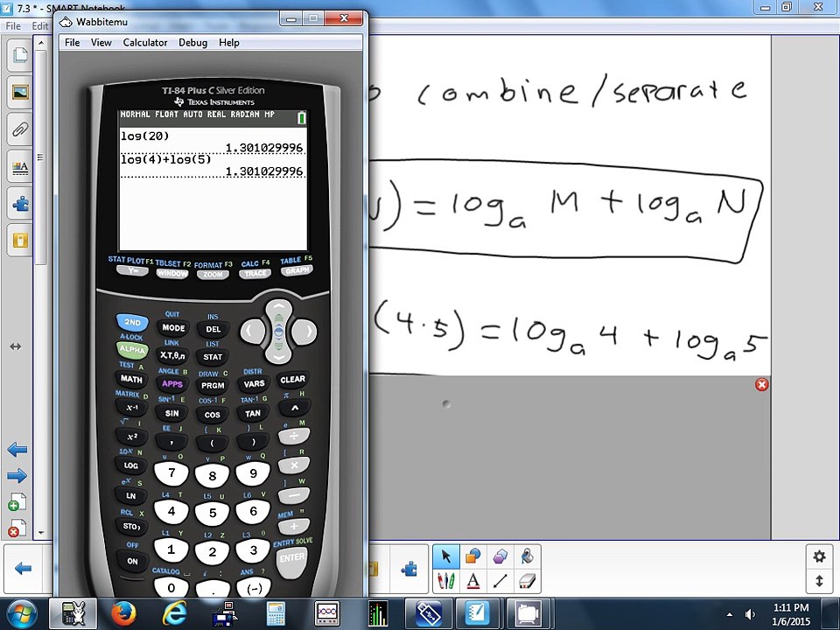Screen dimensions: 840x630
Task: Click the purple APPS key
Action: [x=172, y=383]
